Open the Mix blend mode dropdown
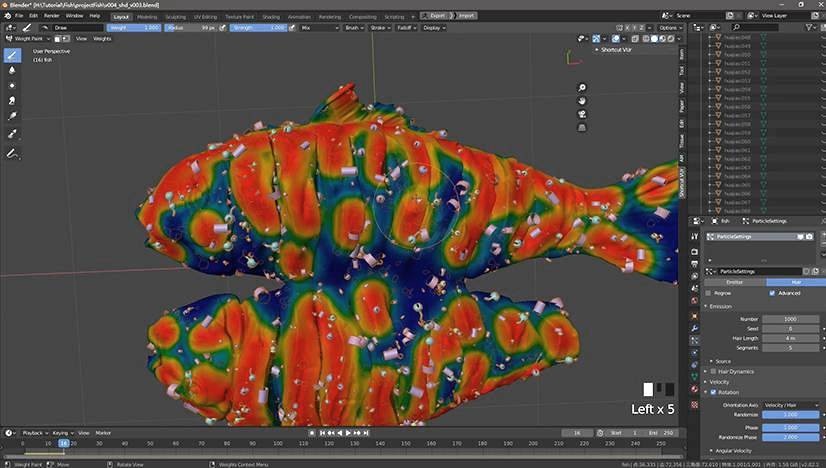The image size is (826, 468). [319, 27]
